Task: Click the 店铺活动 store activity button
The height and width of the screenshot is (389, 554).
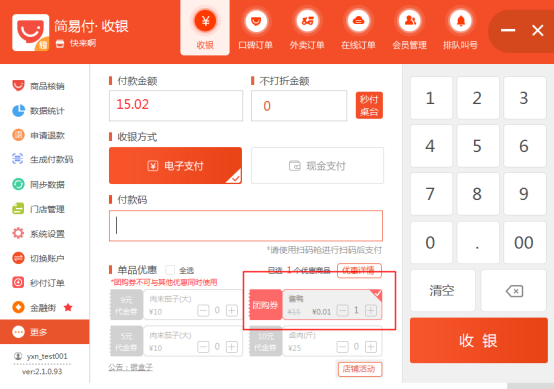Action: (x=360, y=369)
